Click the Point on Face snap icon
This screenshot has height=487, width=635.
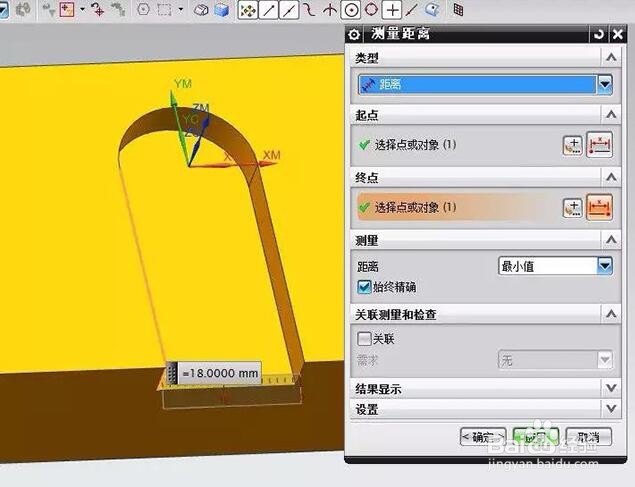[x=432, y=10]
